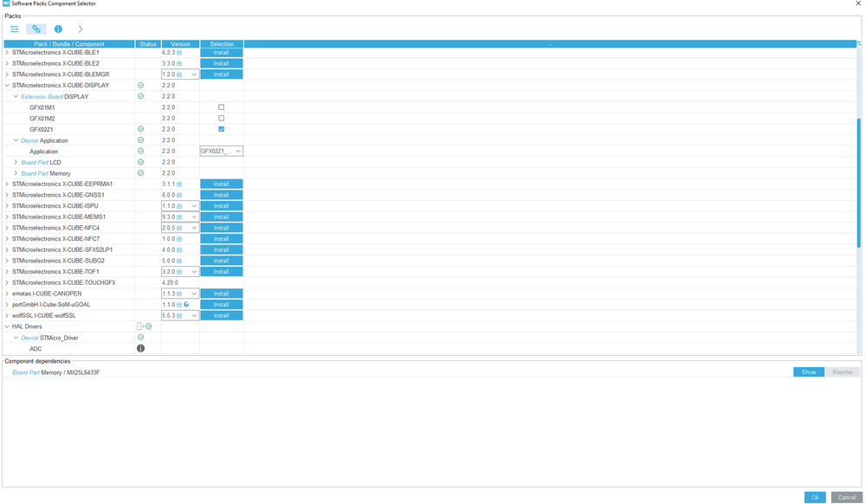Screen dimensions: 865x504
Task: Click the pack icon beside X-CUBE-EEPRMA1 version 3.1.1
Action: (x=179, y=184)
